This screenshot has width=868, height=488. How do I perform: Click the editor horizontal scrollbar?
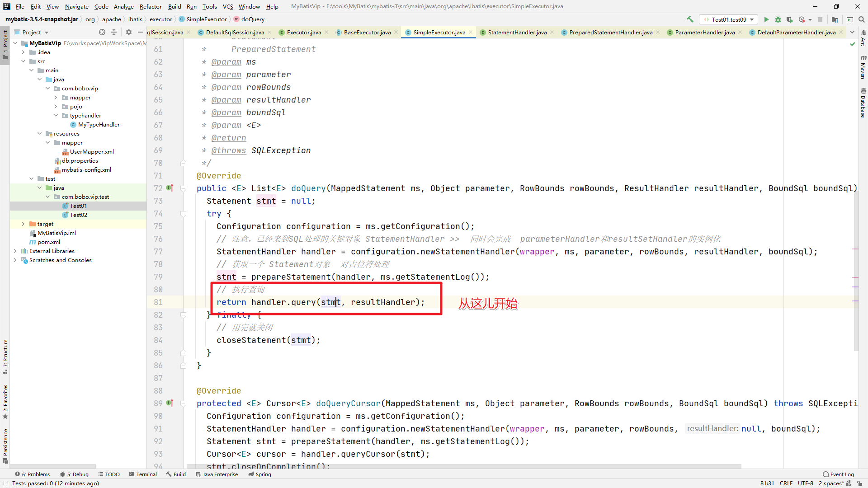(452, 466)
